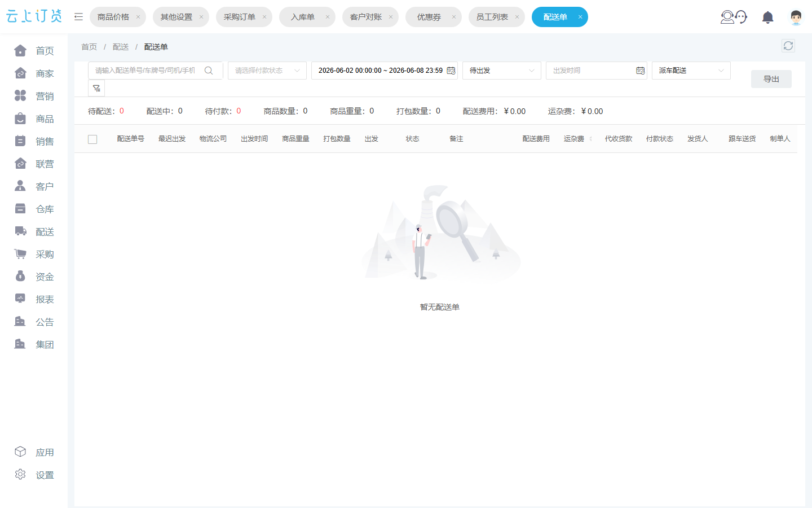Click the search magnifier icon in input
The width and height of the screenshot is (812, 508).
[x=209, y=71]
